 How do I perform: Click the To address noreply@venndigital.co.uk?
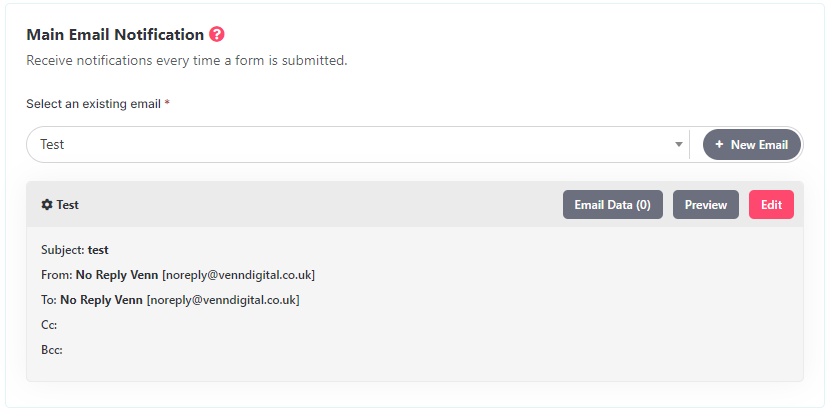pyautogui.click(x=223, y=299)
